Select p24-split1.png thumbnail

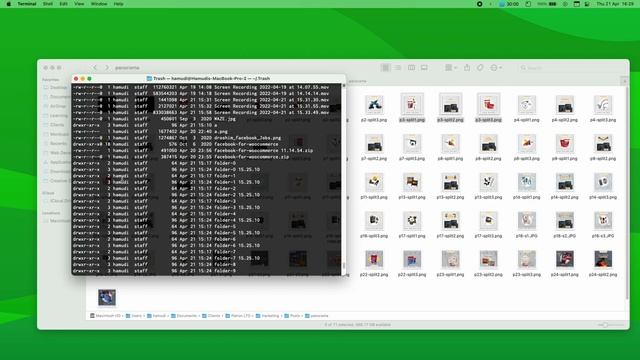click(x=564, y=259)
